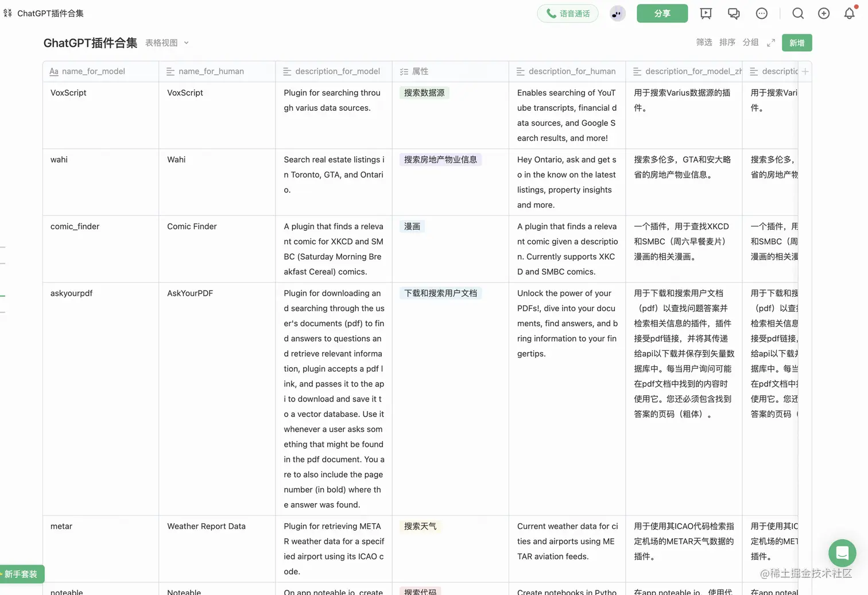
Task: Expand the 表格视图 view dropdown
Action: (167, 42)
